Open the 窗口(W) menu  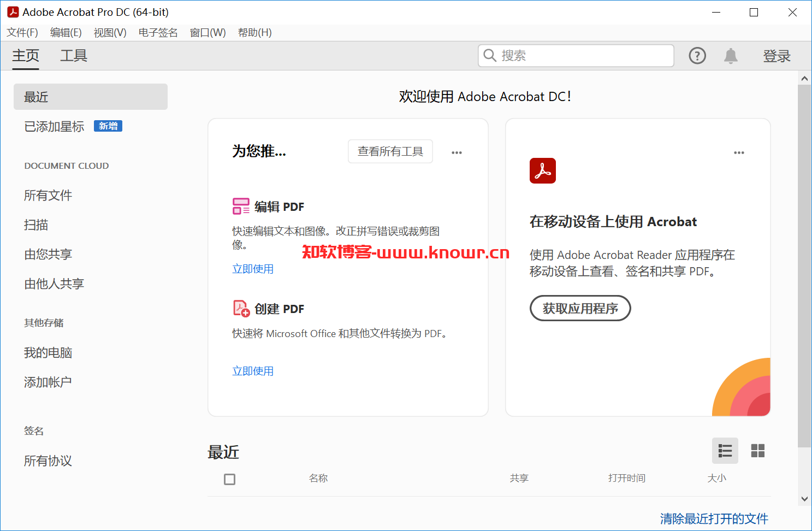208,33
